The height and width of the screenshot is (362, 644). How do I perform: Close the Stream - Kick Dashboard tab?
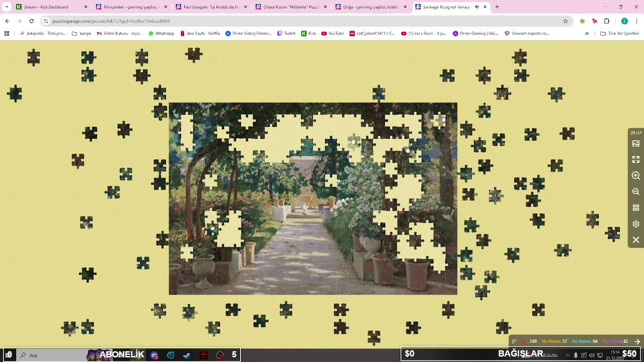(x=86, y=7)
